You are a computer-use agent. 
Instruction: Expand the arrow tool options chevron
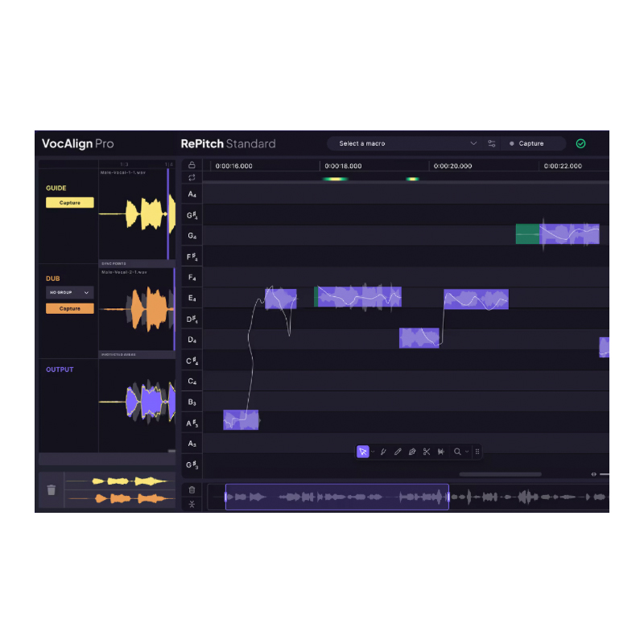click(373, 452)
